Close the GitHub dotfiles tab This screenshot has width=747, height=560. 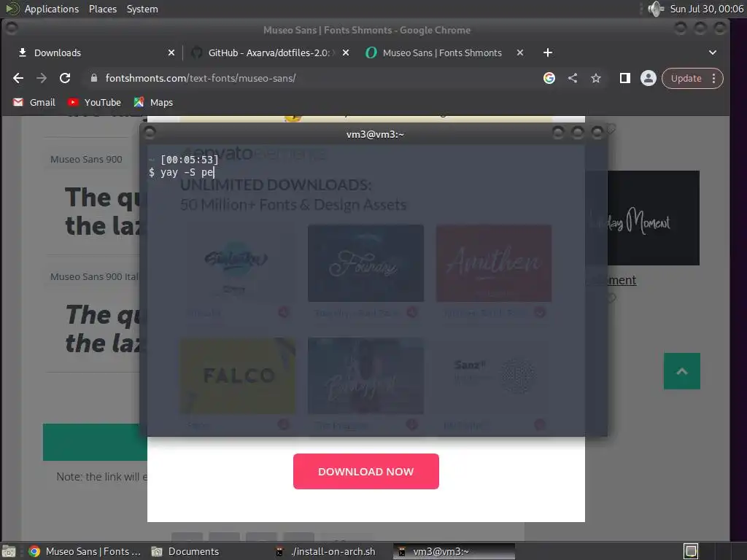pyautogui.click(x=346, y=52)
